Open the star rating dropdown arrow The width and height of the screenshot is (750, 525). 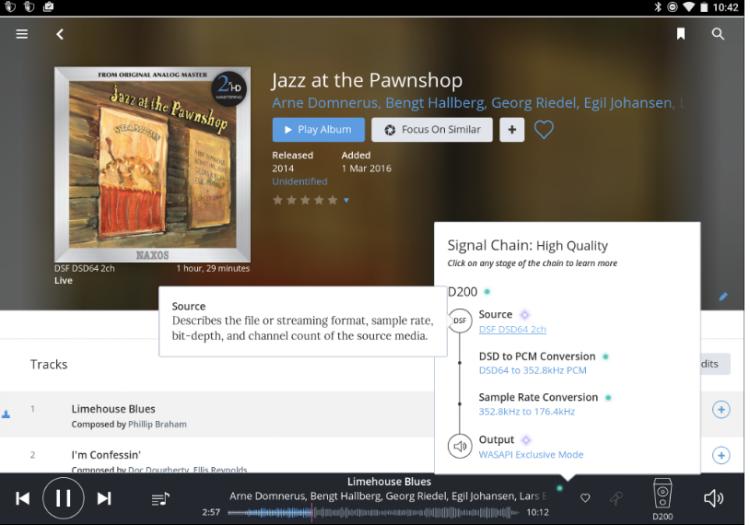click(346, 200)
